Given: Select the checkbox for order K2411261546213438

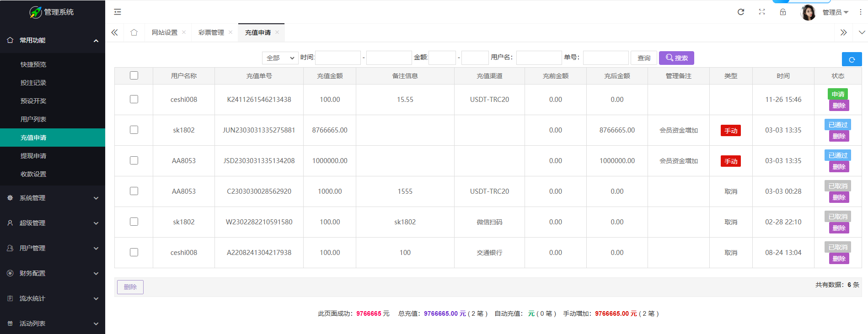Looking at the screenshot, I should 134,99.
